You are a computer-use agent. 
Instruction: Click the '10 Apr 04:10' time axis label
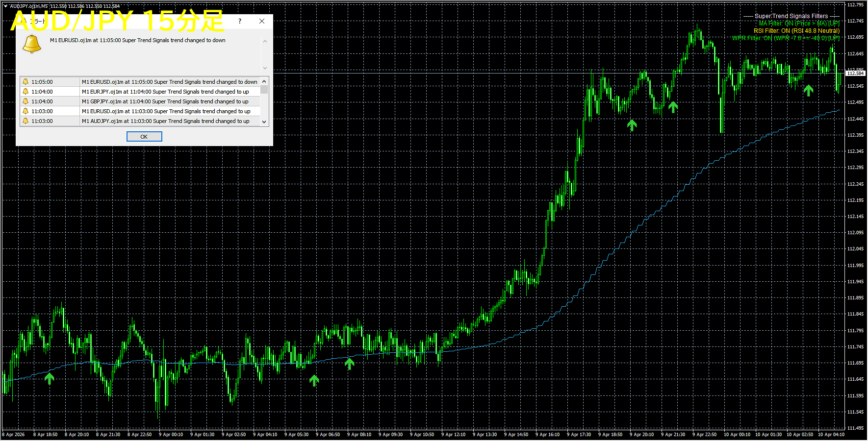pos(831,435)
